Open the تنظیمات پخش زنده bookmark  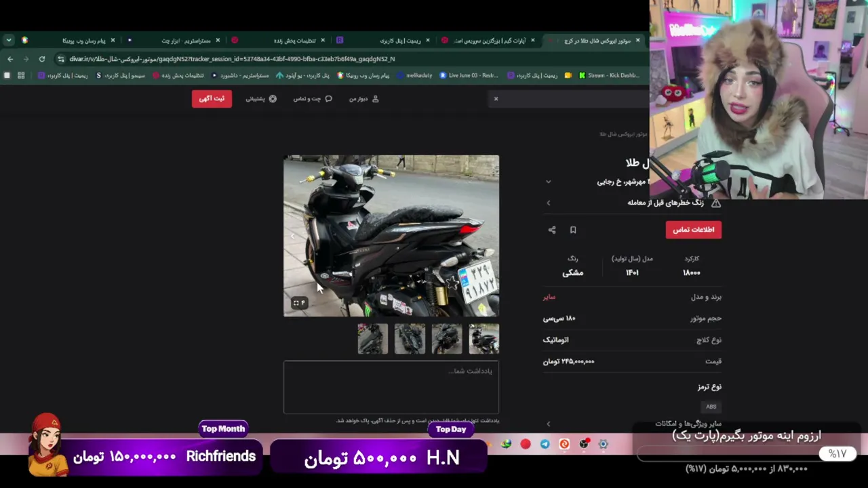[178, 75]
